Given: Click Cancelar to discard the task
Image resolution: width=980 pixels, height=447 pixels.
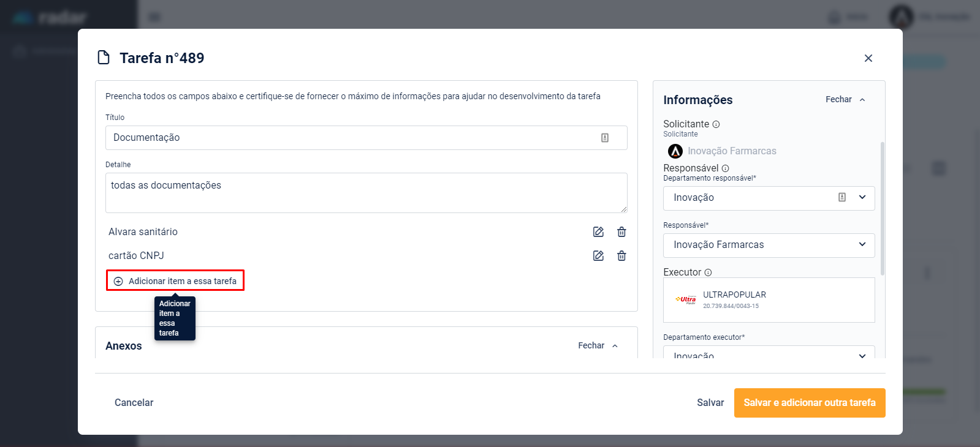Looking at the screenshot, I should [134, 403].
